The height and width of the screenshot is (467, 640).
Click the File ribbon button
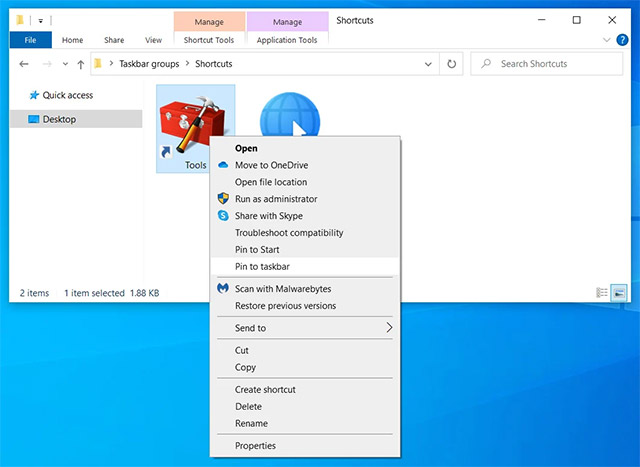(30, 40)
